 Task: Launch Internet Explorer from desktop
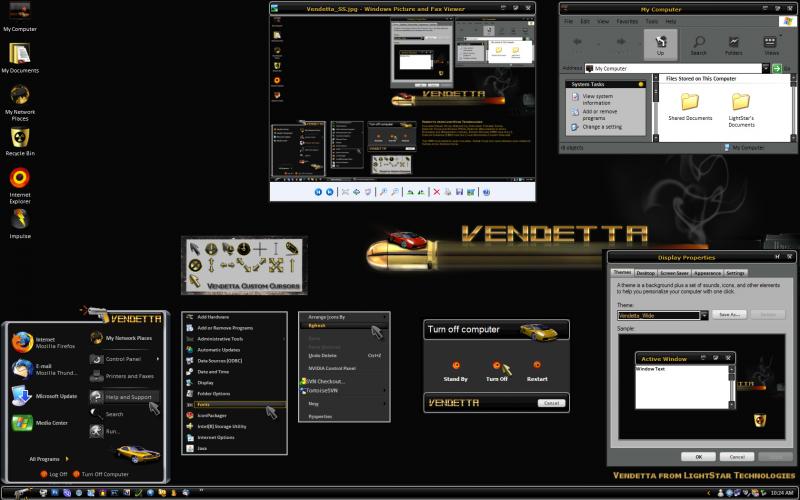[20, 186]
